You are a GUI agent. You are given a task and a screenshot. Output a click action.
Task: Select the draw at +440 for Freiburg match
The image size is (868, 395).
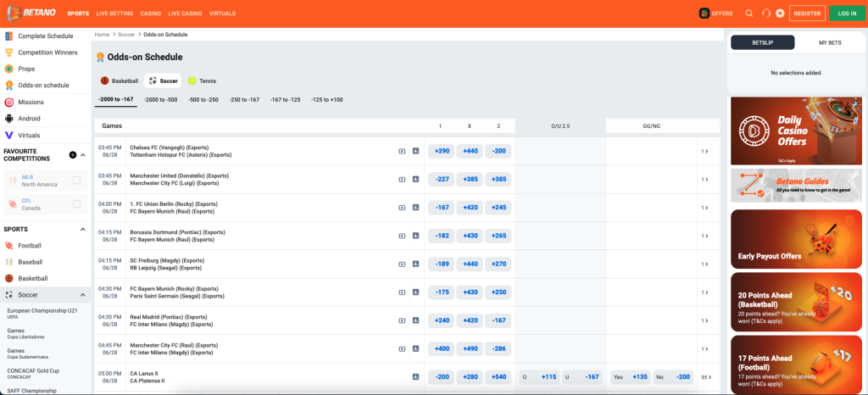pos(470,264)
